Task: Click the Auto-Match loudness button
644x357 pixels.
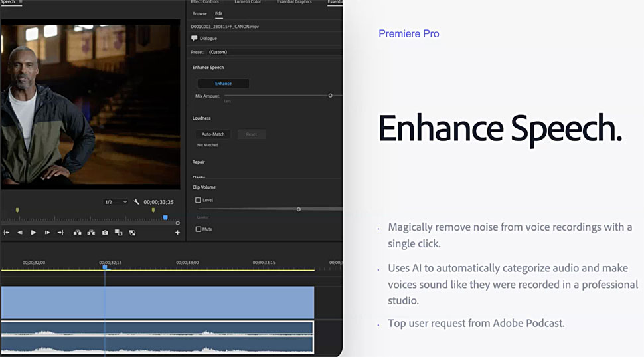Action: pos(213,134)
